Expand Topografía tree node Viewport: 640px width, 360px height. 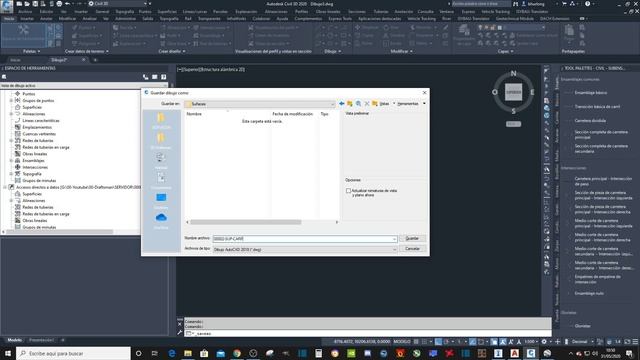tap(11, 174)
